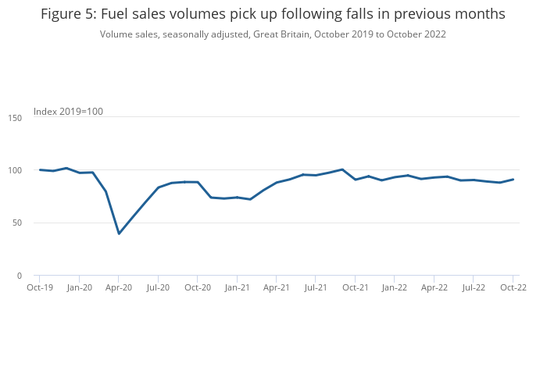Image resolution: width=547 pixels, height=392 pixels.
Task: Select the Oct-19 x-axis label
Action: tap(40, 287)
